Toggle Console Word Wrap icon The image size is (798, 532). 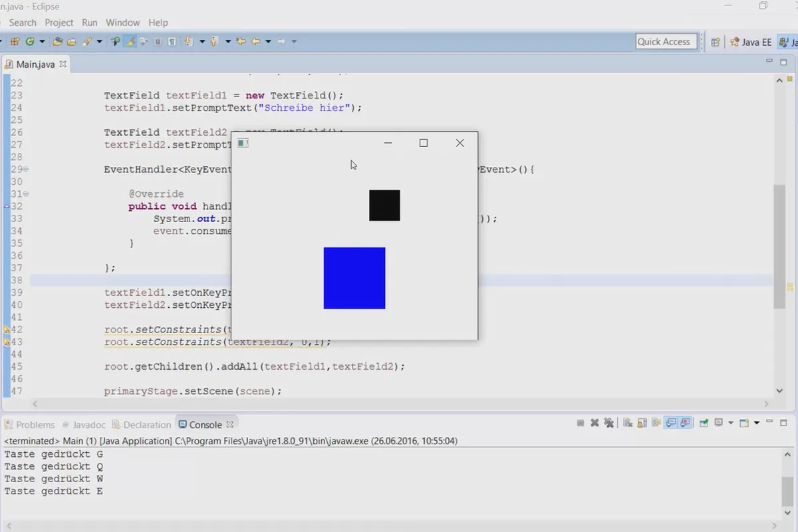pyautogui.click(x=656, y=423)
